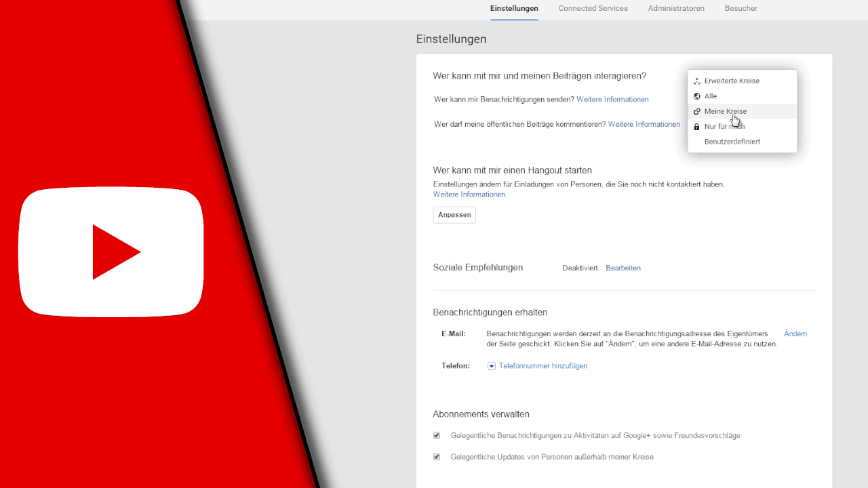The image size is (868, 488).
Task: Click Wer kann mit mir interagieren heading
Action: [540, 76]
